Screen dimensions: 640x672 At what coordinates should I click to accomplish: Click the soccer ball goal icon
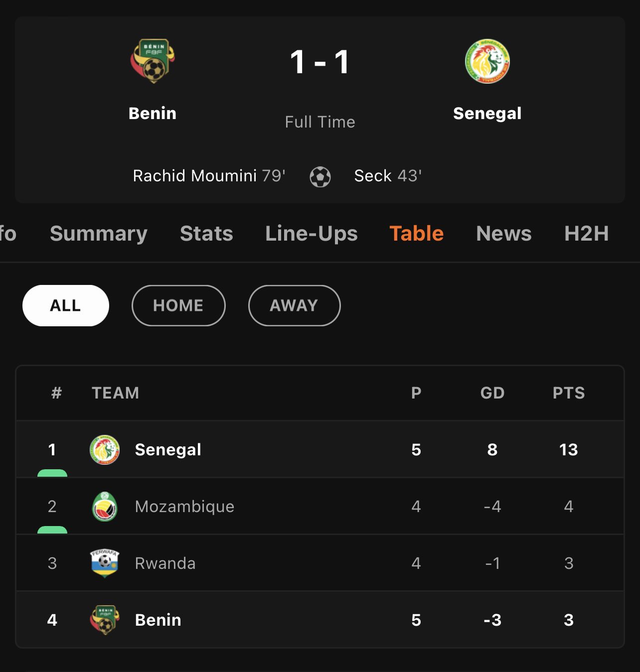tap(320, 176)
